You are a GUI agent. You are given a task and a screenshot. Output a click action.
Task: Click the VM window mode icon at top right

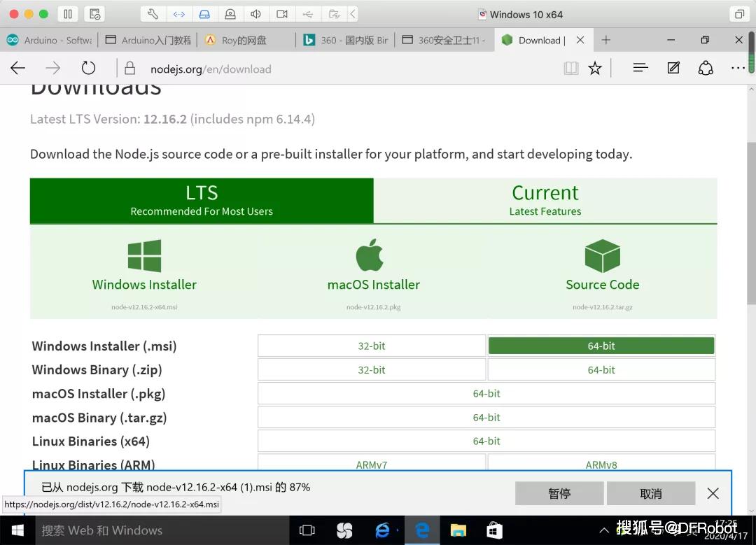point(739,14)
